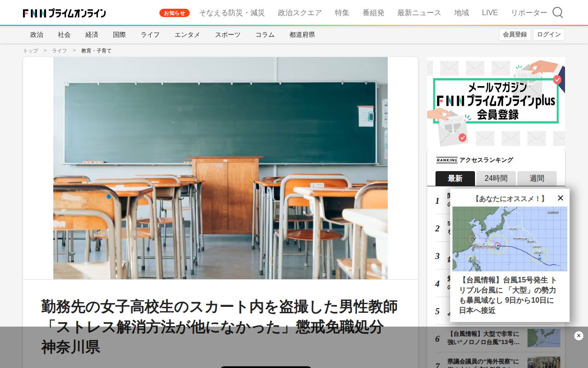Dismiss the bottom overlay banner
Screen dimensions: 588x368
[x=579, y=336]
